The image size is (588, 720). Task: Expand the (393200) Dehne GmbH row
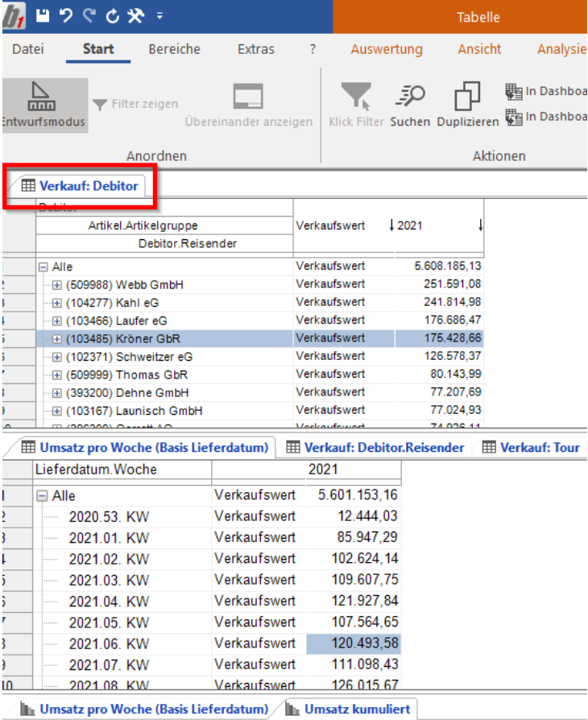pyautogui.click(x=57, y=392)
